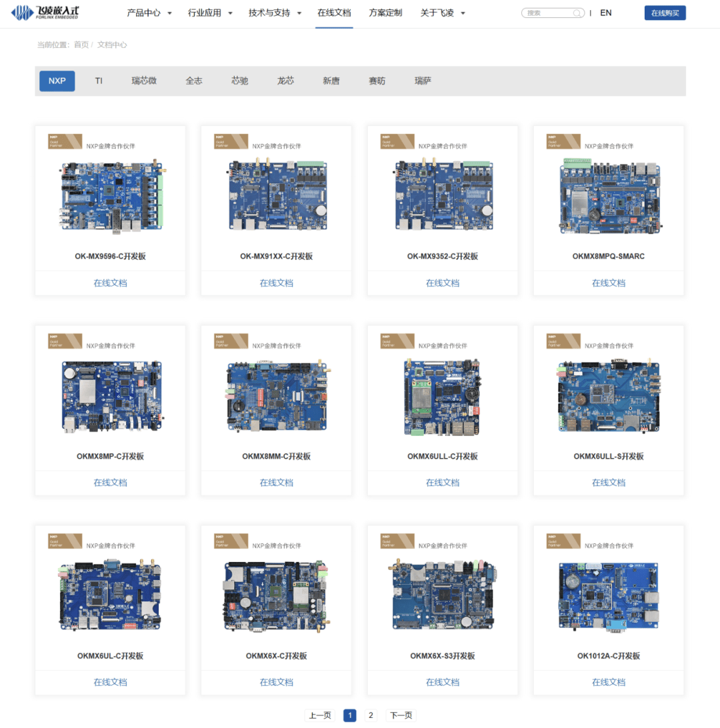Click the OKMX8MPQ-SMARC board image
Screen dimensions: 720x728
tap(609, 195)
